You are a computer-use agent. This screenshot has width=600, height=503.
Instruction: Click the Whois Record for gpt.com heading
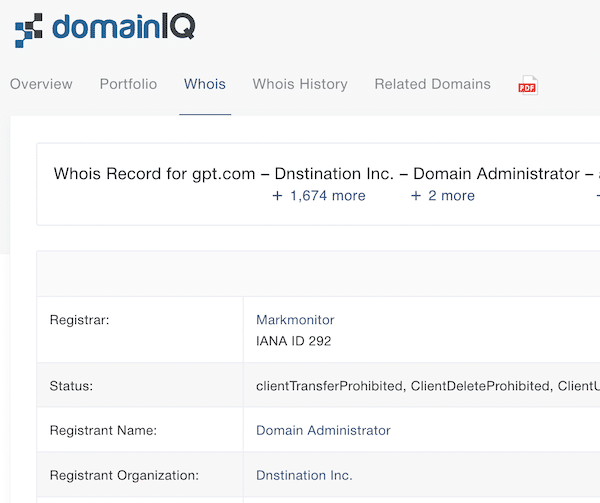(154, 173)
